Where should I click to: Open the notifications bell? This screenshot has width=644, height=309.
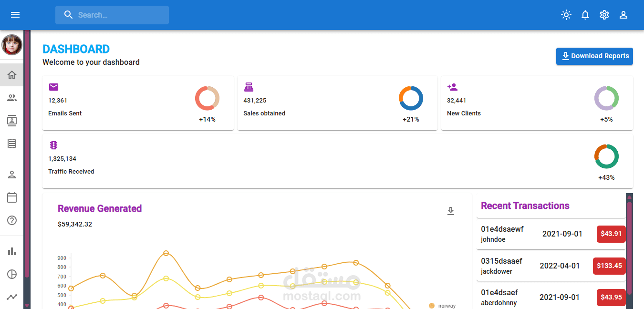tap(585, 15)
